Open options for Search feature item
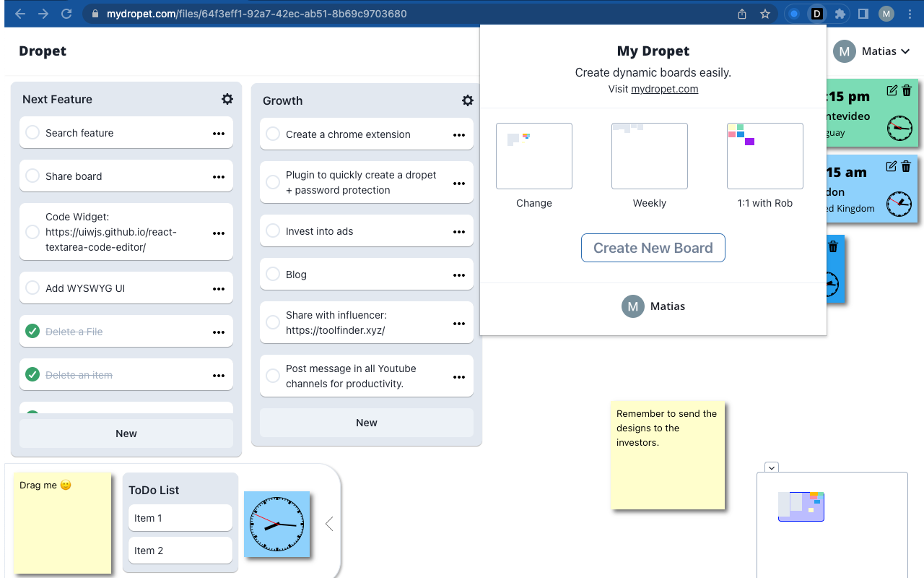The width and height of the screenshot is (924, 578). (x=219, y=134)
